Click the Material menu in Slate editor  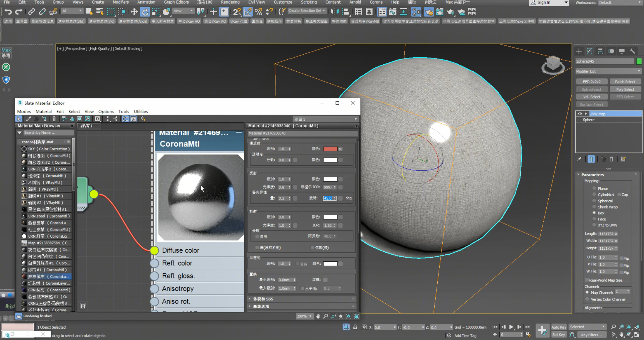(43, 111)
